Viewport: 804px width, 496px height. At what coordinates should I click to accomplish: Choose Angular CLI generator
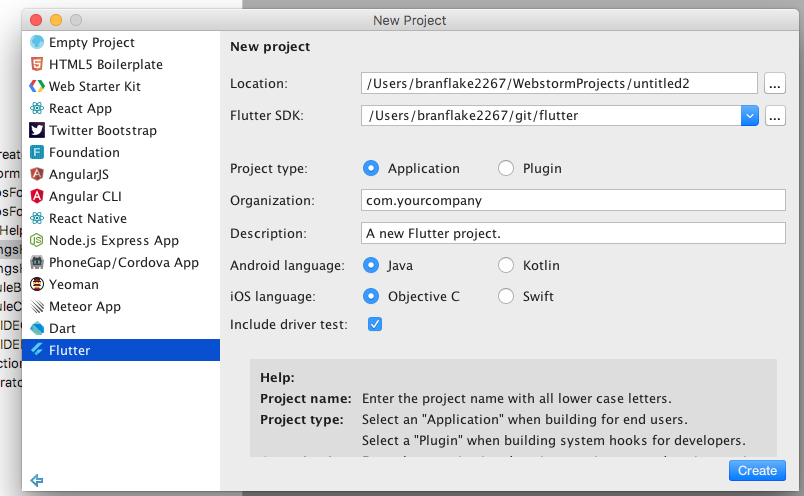pos(121,196)
